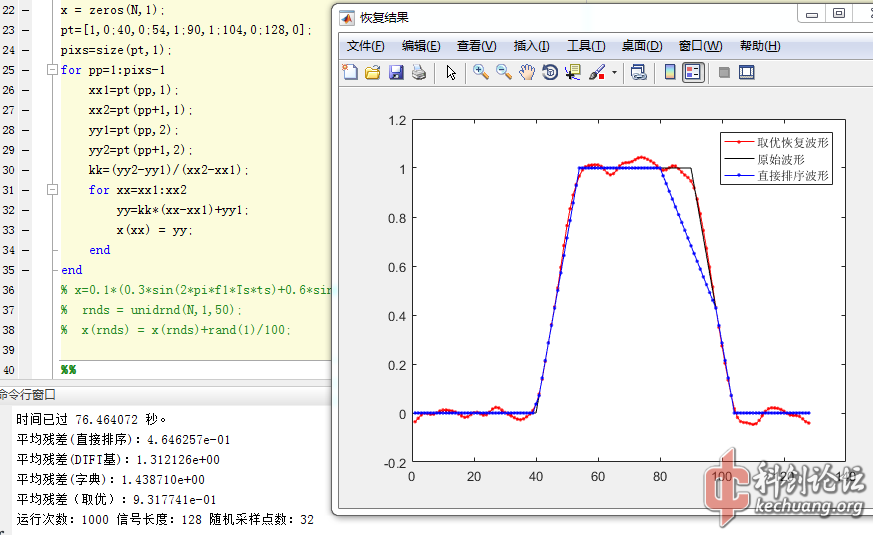Click the 命令行窗口 panel title
The height and width of the screenshot is (535, 873).
pos(28,395)
